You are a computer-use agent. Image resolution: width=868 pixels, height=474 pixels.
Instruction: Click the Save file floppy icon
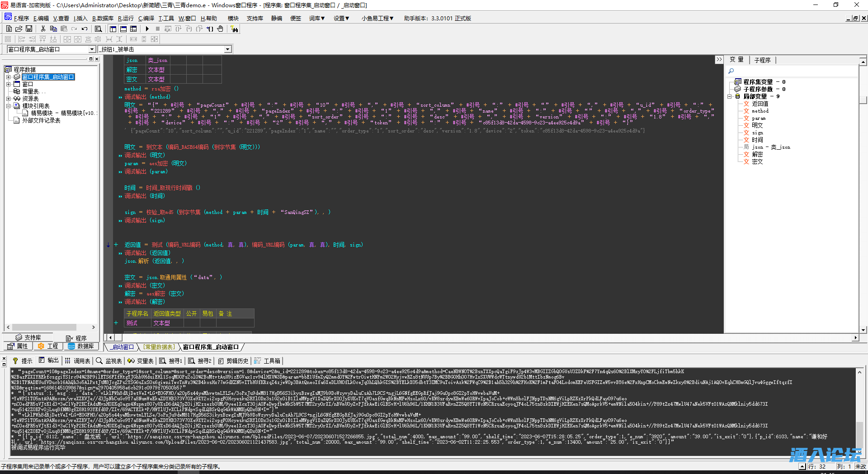coord(29,29)
